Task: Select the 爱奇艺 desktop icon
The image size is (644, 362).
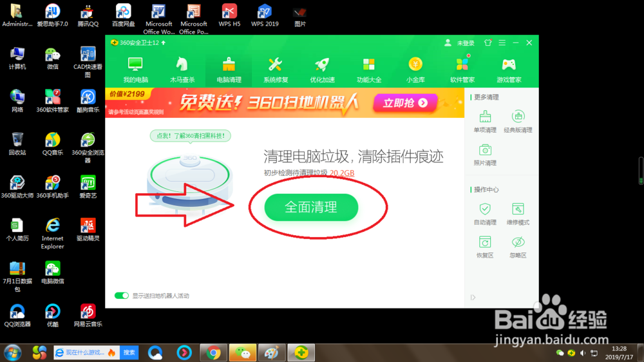Action: pyautogui.click(x=88, y=187)
